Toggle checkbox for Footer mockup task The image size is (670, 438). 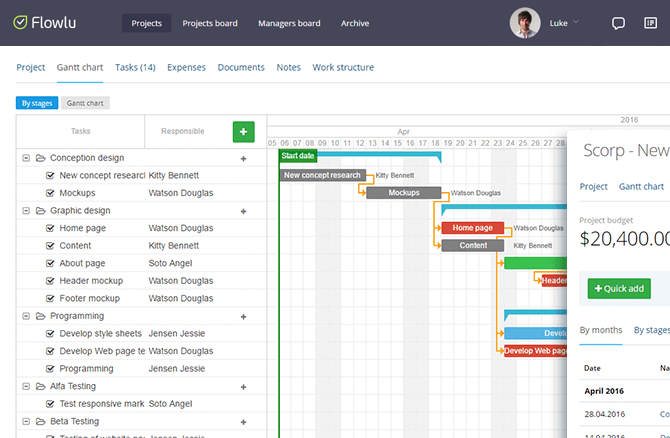point(50,298)
